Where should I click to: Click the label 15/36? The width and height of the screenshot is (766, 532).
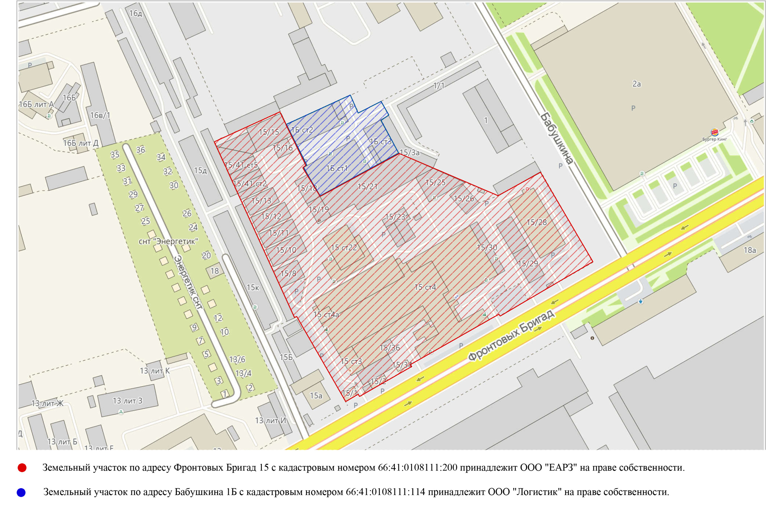389,348
